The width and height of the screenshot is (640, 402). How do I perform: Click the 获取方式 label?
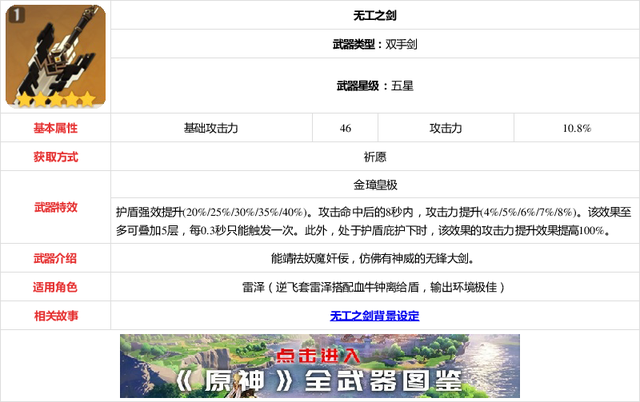56,157
